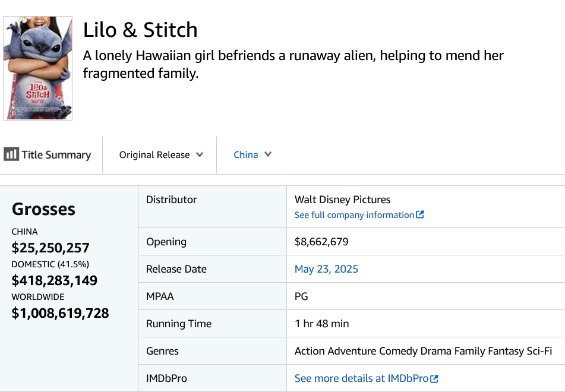Click the Release Date row label
This screenshot has height=392, width=565.
pos(176,269)
